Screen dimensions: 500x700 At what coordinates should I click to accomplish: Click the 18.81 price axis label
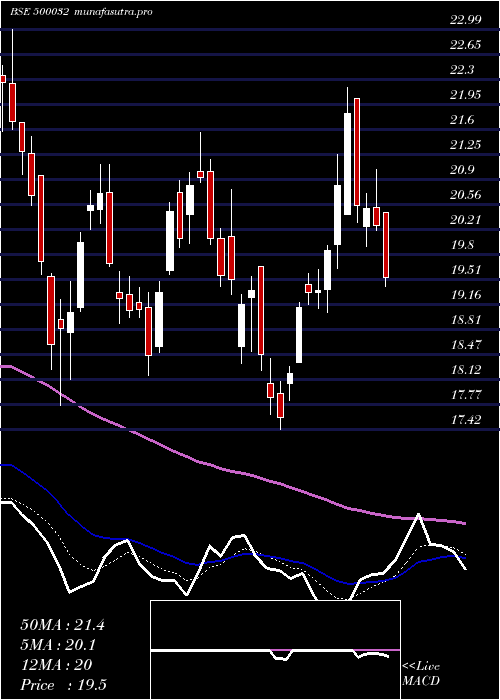[465, 320]
